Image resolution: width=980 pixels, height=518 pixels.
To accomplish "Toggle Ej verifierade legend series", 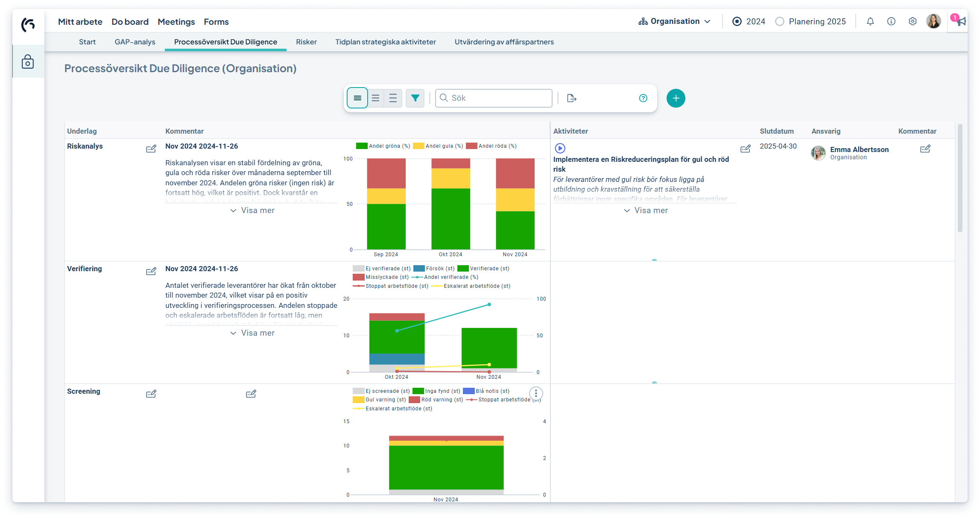I will coord(382,269).
